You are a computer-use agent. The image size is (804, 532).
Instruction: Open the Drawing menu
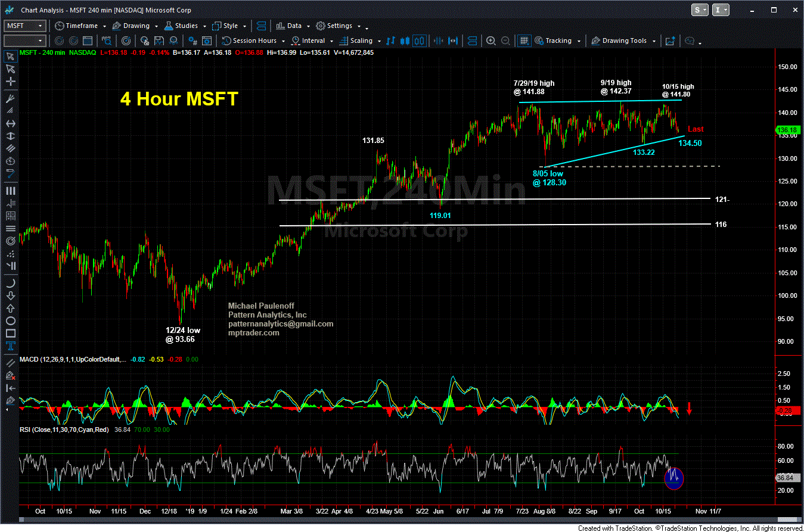coord(131,26)
